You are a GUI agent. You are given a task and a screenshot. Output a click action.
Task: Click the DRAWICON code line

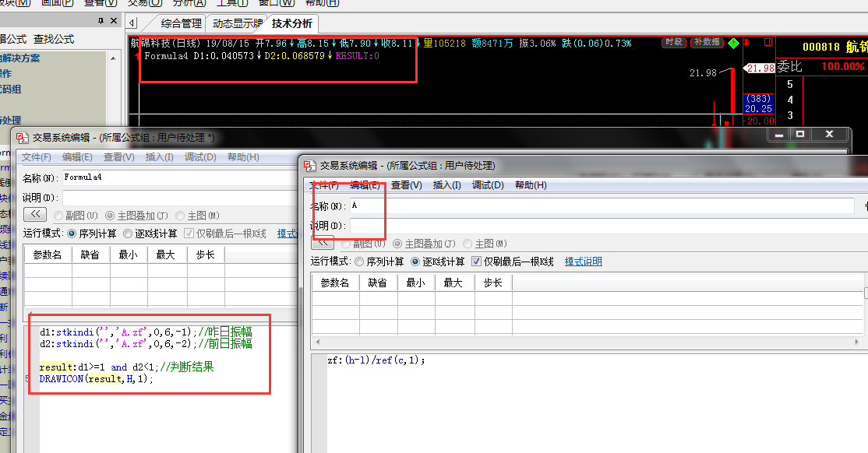tap(97, 379)
